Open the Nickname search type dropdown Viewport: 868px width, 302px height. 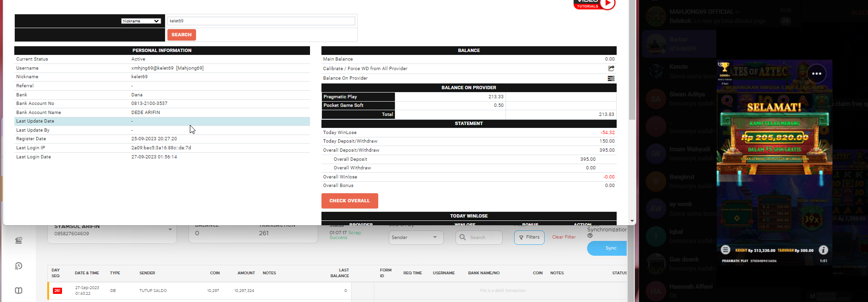[141, 21]
